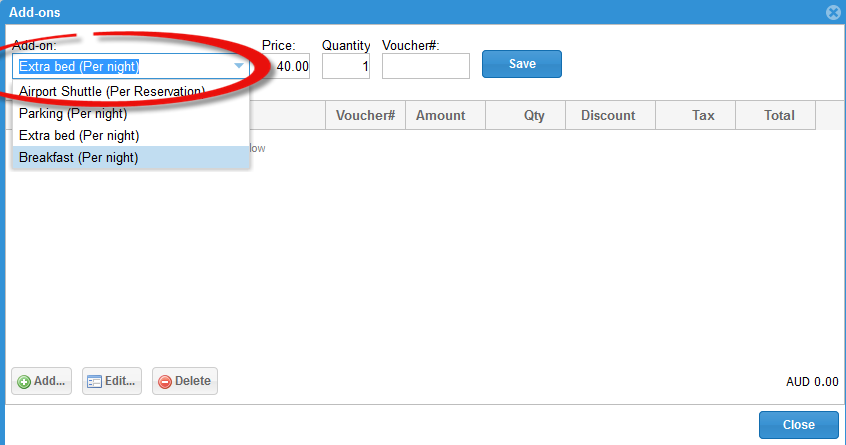Image resolution: width=846 pixels, height=445 pixels.
Task: Select Airport Shuttle (Per Reservation) option
Action: (112, 91)
